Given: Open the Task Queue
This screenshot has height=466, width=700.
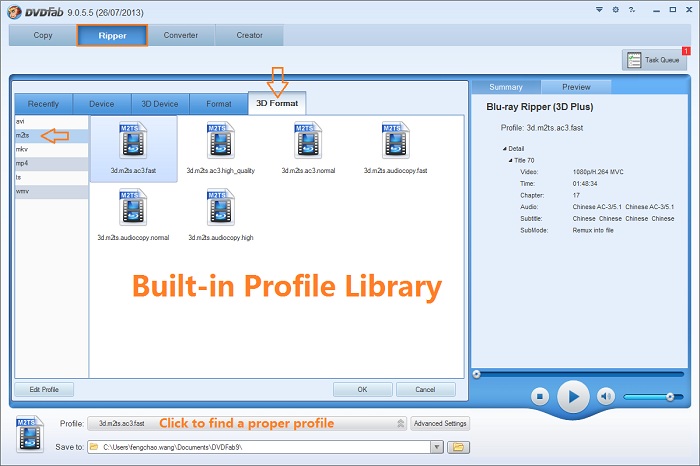Looking at the screenshot, I should click(654, 60).
